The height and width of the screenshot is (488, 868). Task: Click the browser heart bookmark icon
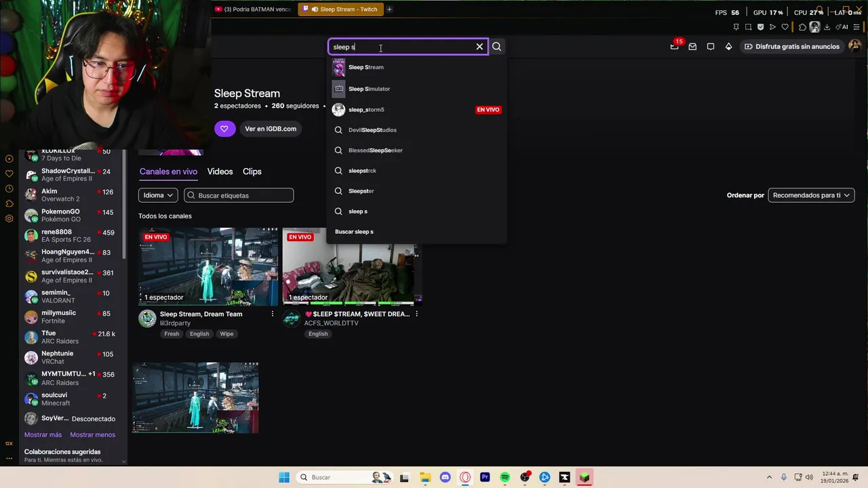785,27
